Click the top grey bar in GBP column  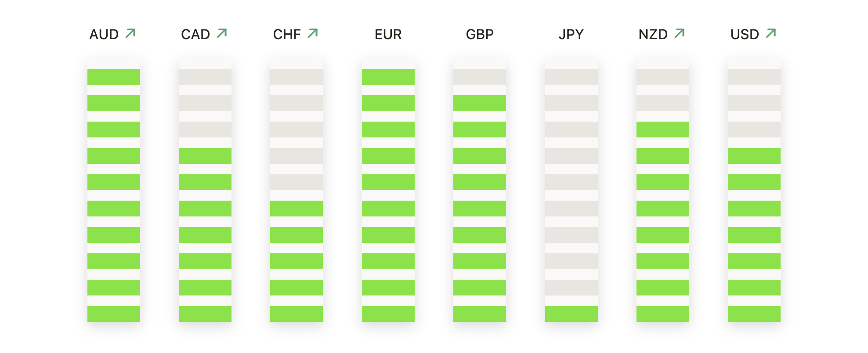coord(480,77)
